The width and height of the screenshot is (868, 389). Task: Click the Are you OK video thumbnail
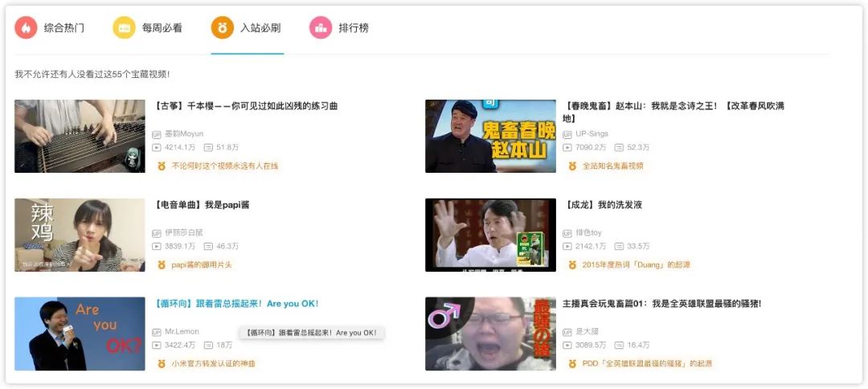(x=80, y=334)
